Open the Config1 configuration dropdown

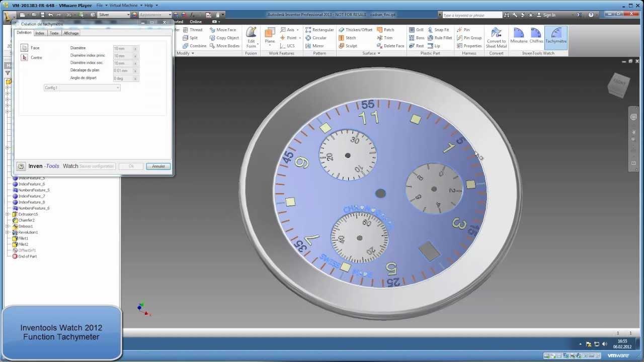coord(82,88)
